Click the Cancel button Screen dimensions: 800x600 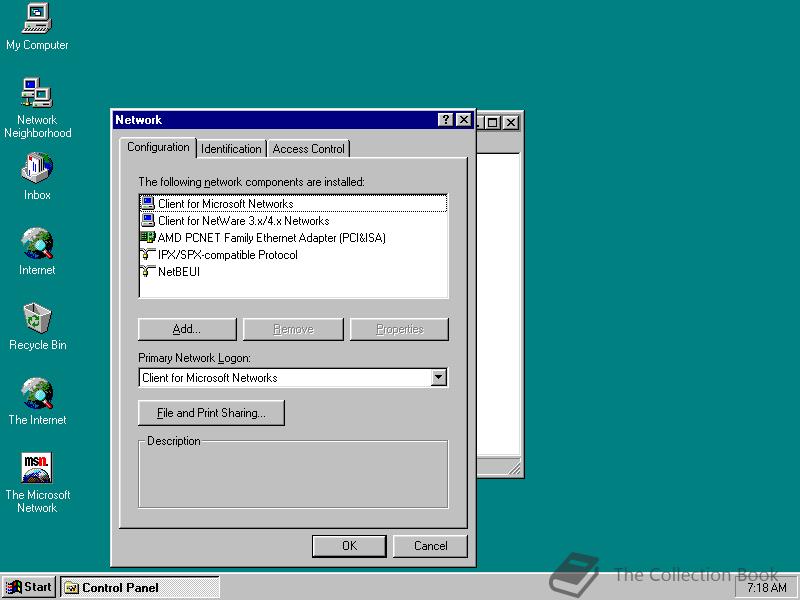point(431,546)
